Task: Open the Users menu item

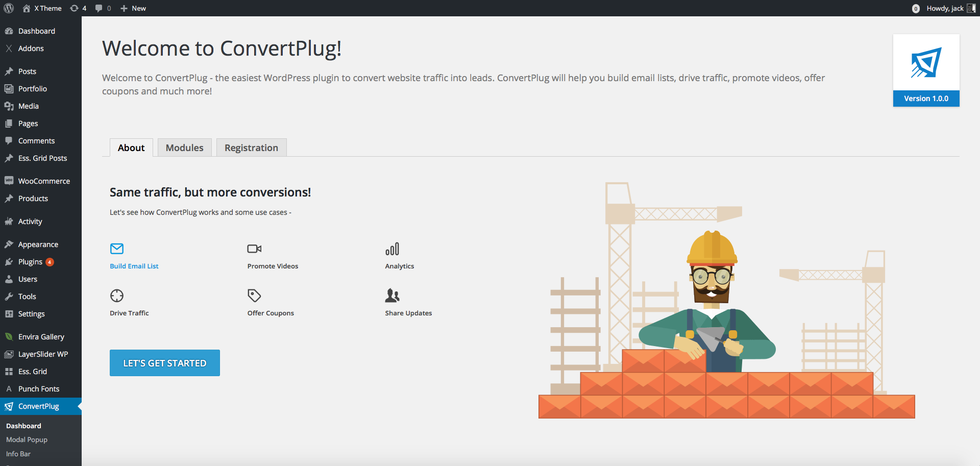Action: click(41, 279)
